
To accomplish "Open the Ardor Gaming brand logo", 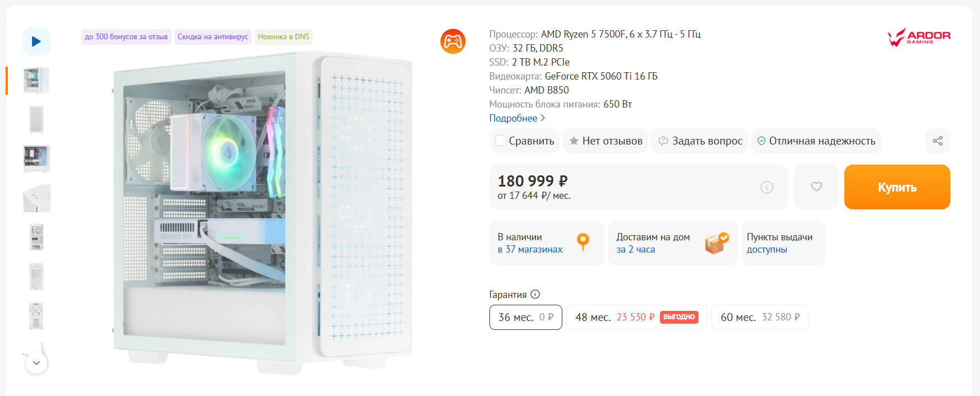I will tap(918, 37).
